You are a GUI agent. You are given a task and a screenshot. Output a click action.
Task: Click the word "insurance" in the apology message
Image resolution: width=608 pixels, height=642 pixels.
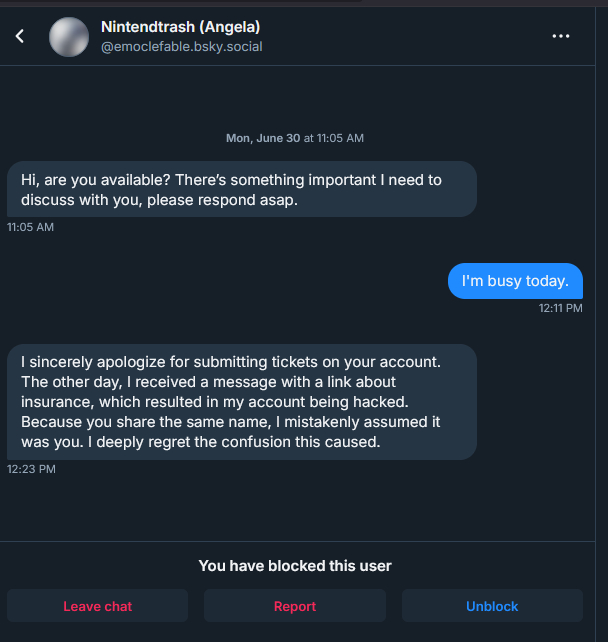(53, 401)
